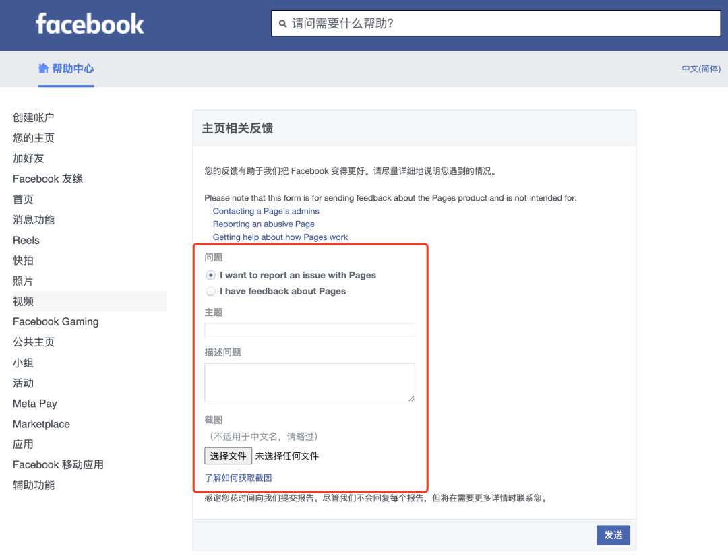The image size is (728, 560).
Task: Open 小组 in the sidebar
Action: pyautogui.click(x=23, y=363)
